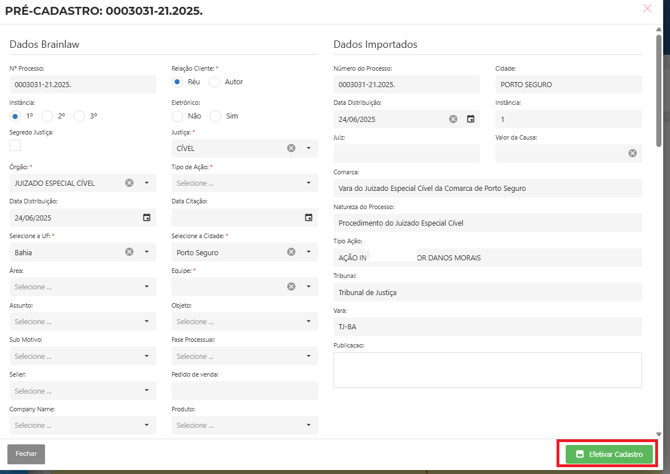This screenshot has height=474, width=670.
Task: Clear the Porto Seguro city selection
Action: (x=291, y=252)
